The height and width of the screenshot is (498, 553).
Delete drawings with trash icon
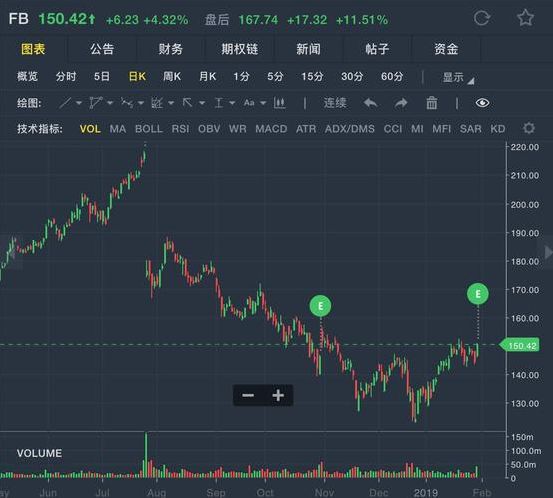(432, 103)
